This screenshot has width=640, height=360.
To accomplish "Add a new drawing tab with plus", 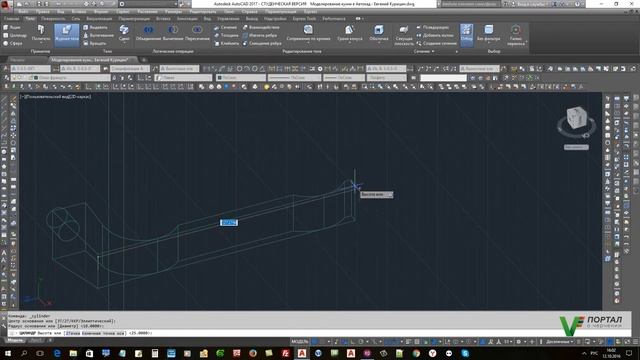I will pos(144,60).
